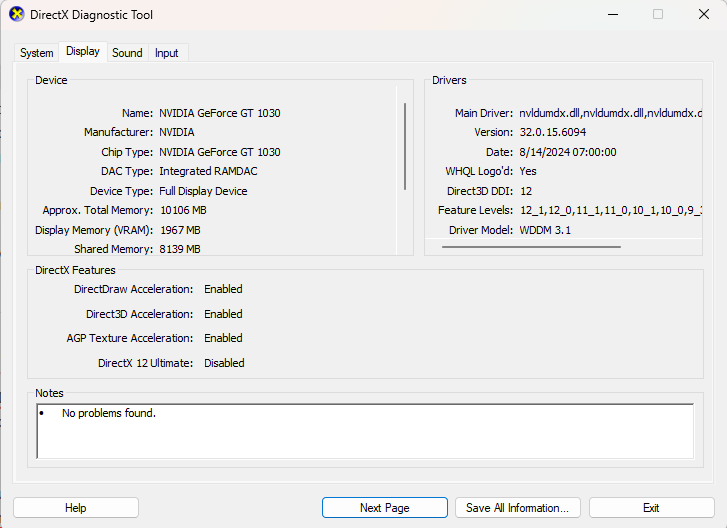The width and height of the screenshot is (727, 528).
Task: Click the 'WDDM 3.1' driver model value
Action: tap(545, 230)
